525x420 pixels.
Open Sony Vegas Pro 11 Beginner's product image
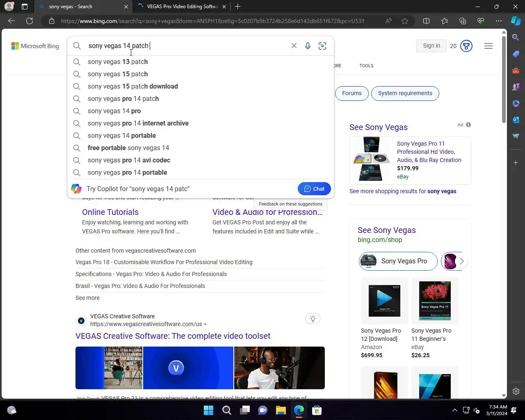click(435, 301)
